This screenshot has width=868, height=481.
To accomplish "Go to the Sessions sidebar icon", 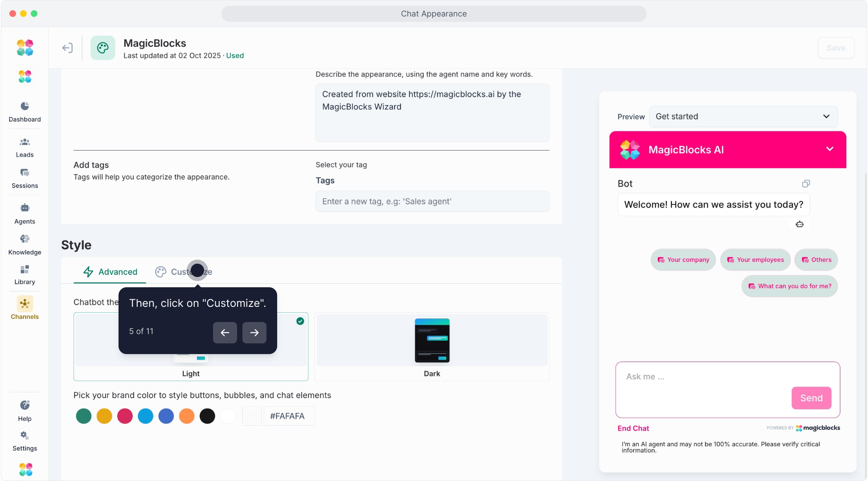I will (25, 173).
